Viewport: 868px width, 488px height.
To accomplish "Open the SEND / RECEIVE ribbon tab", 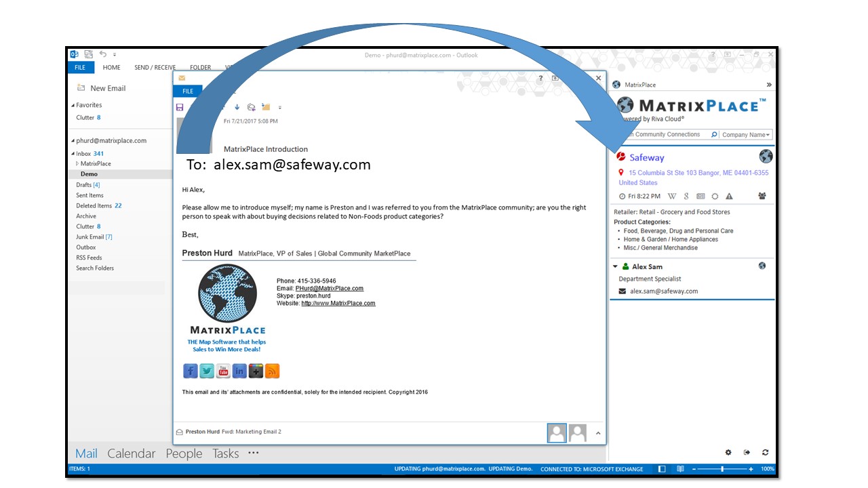I will click(155, 68).
